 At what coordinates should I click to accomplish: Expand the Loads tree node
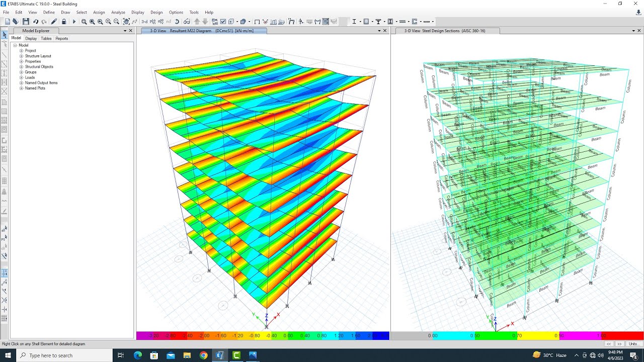22,77
